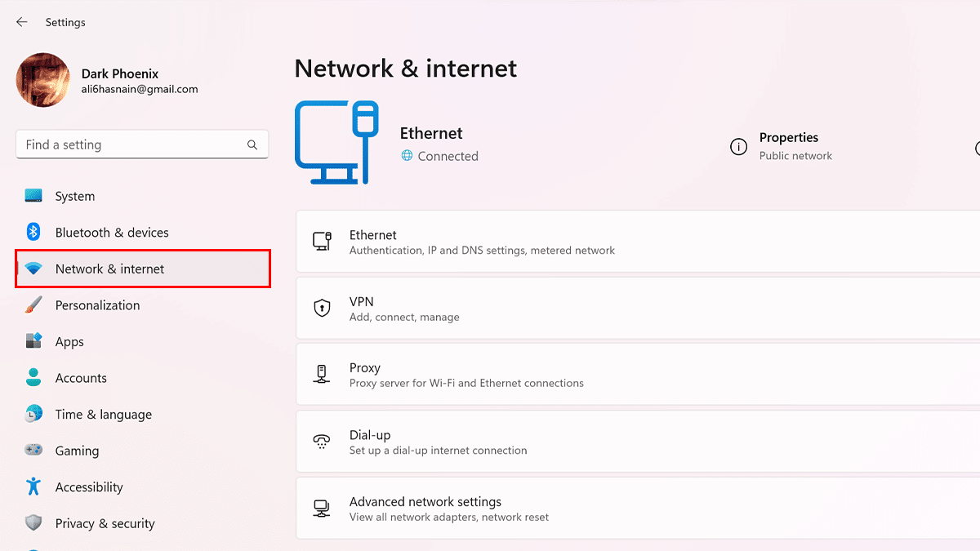Click the back arrow in Settings

point(22,22)
